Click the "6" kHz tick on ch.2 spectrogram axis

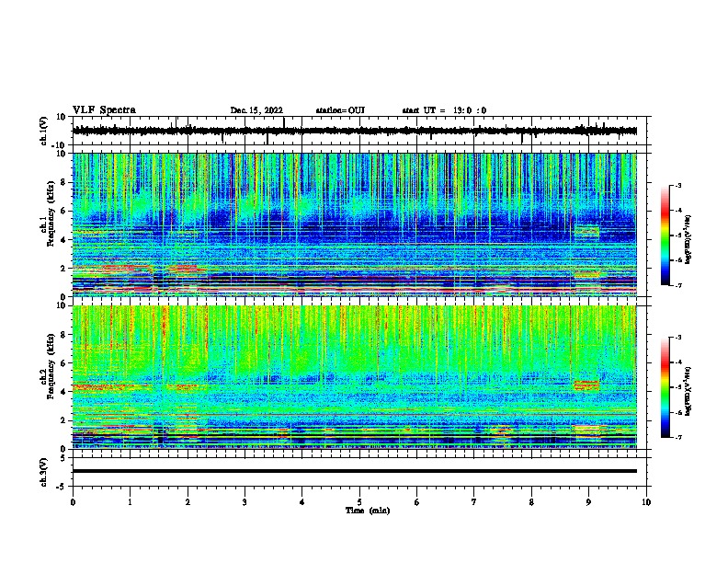click(63, 363)
